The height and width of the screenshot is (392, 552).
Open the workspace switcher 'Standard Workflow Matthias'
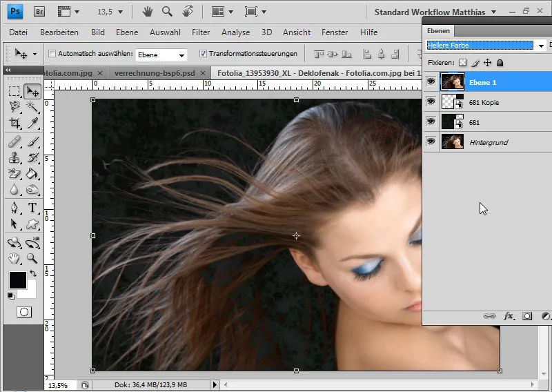pyautogui.click(x=435, y=12)
